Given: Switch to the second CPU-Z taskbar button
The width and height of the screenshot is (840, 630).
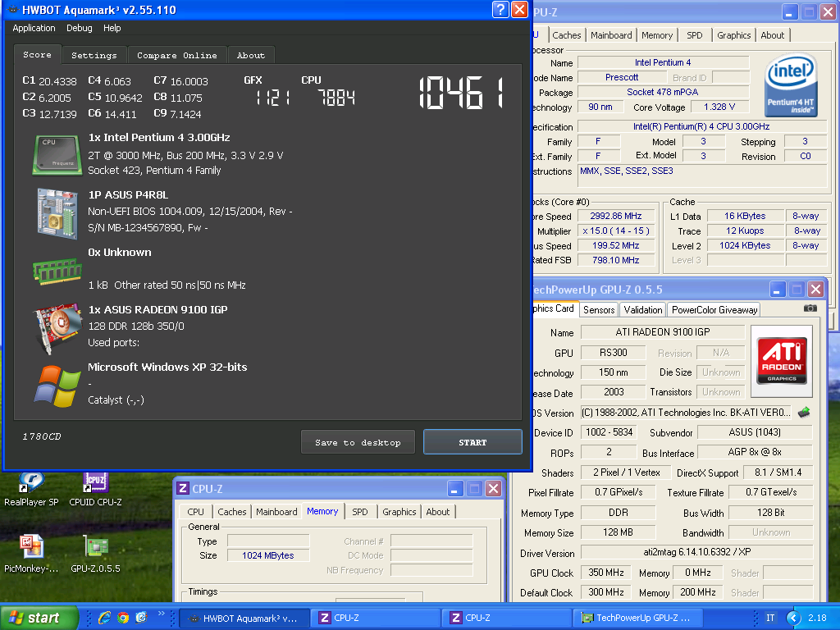Looking at the screenshot, I should tap(508, 618).
